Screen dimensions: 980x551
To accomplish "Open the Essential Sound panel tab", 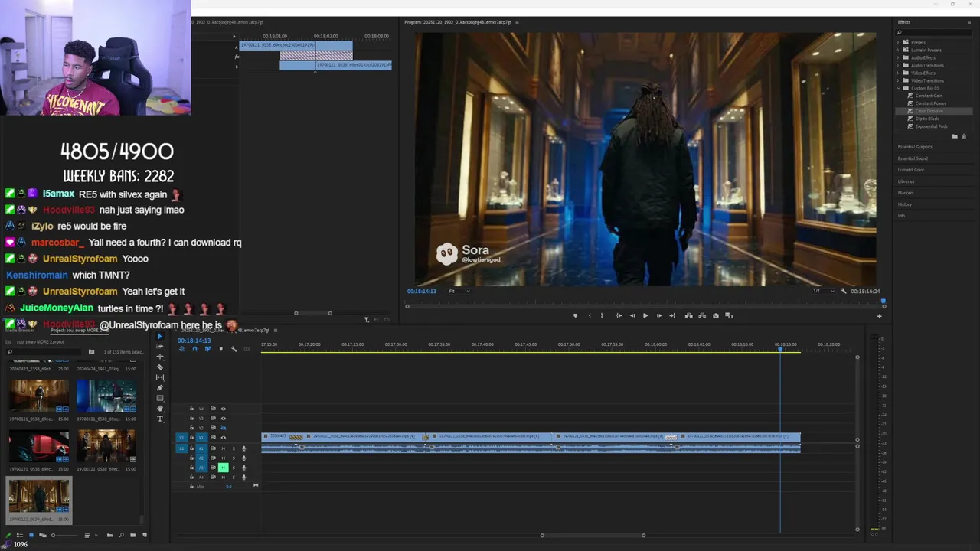I will click(913, 158).
